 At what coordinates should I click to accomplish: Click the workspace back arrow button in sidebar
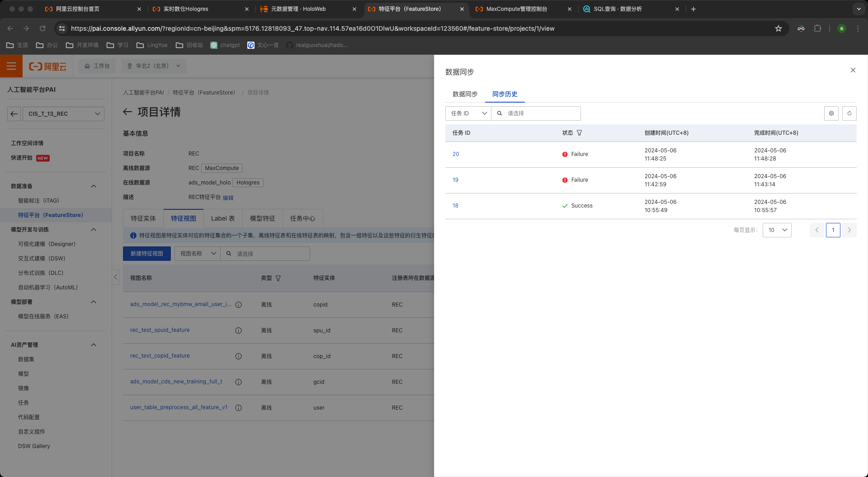click(14, 114)
